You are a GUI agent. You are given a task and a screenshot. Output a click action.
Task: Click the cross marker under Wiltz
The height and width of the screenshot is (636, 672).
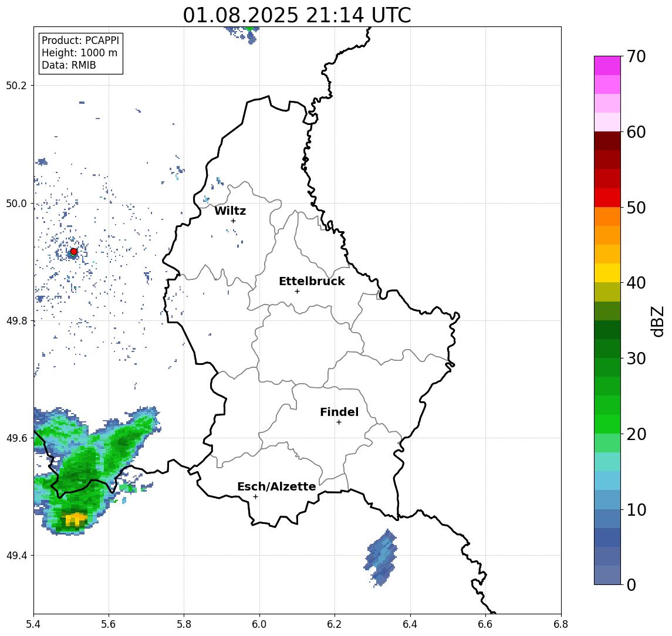coord(233,221)
